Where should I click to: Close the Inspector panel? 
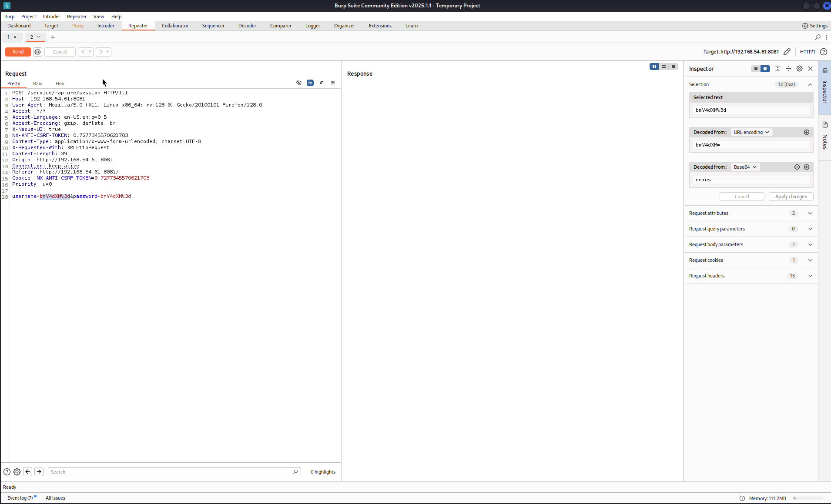pyautogui.click(x=810, y=69)
